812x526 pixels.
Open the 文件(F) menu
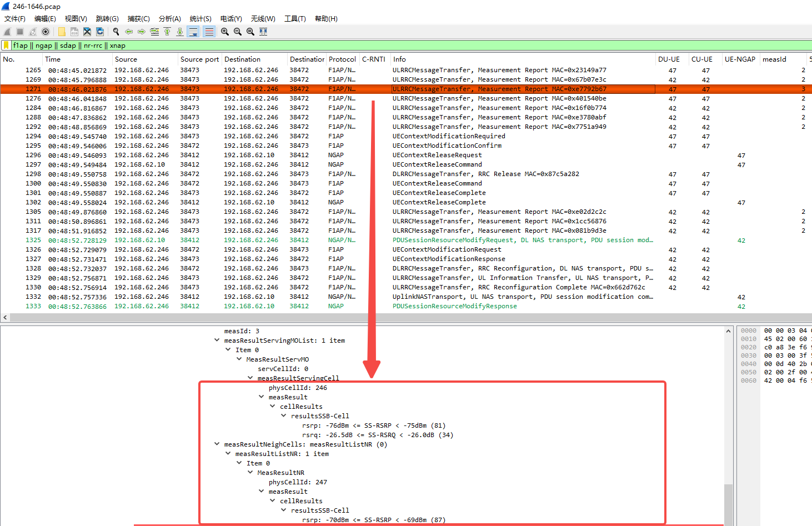[x=15, y=19]
